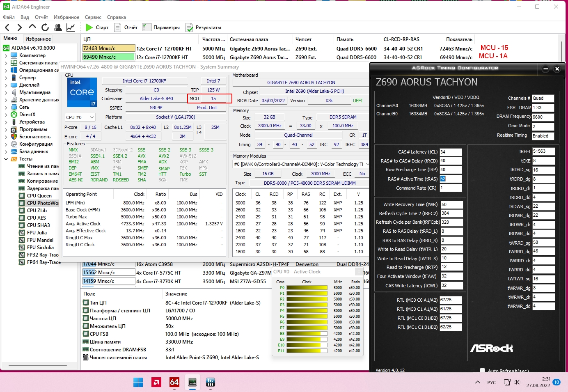Open the memory module selector dropdown in HWiNFO
568x392 pixels.
pyautogui.click(x=301, y=164)
